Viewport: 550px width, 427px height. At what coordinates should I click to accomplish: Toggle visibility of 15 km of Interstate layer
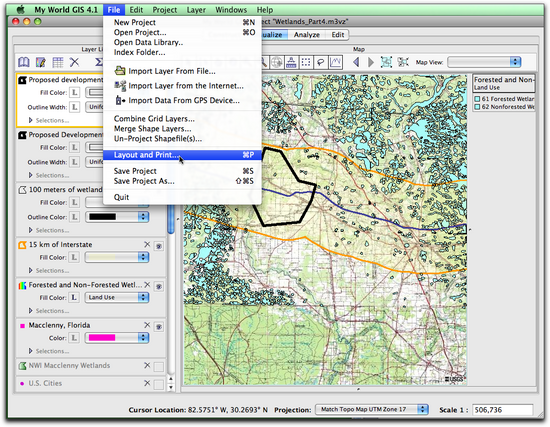click(x=159, y=246)
